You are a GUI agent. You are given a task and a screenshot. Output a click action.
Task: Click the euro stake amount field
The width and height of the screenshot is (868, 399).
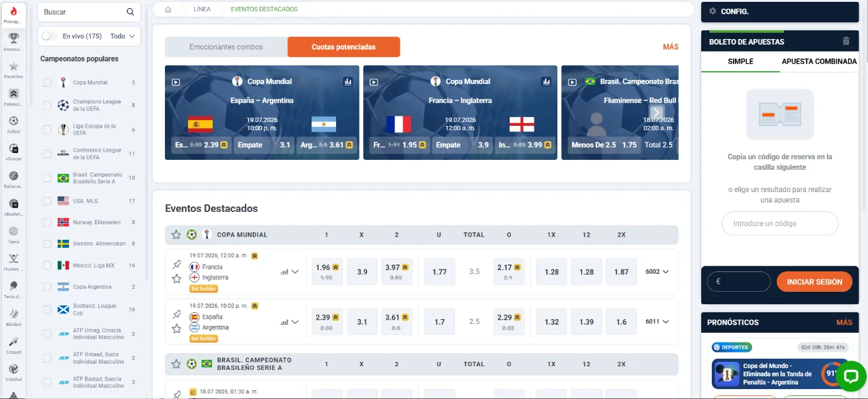739,281
